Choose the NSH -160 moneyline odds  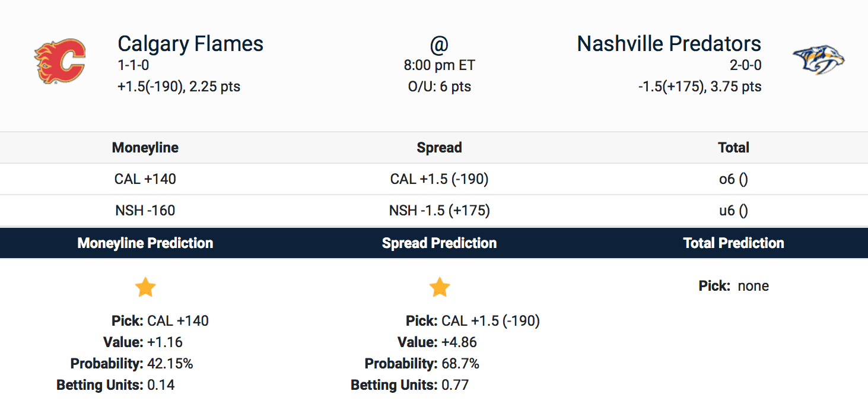pos(145,211)
